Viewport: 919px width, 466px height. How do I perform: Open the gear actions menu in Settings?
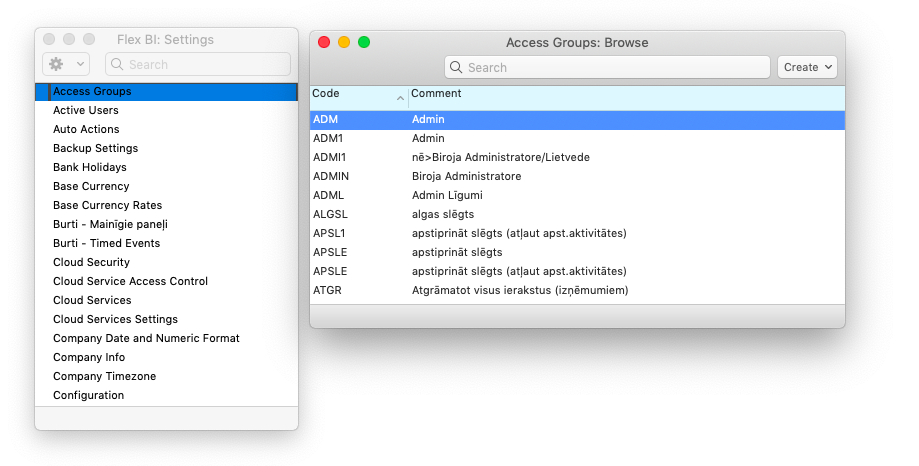66,64
